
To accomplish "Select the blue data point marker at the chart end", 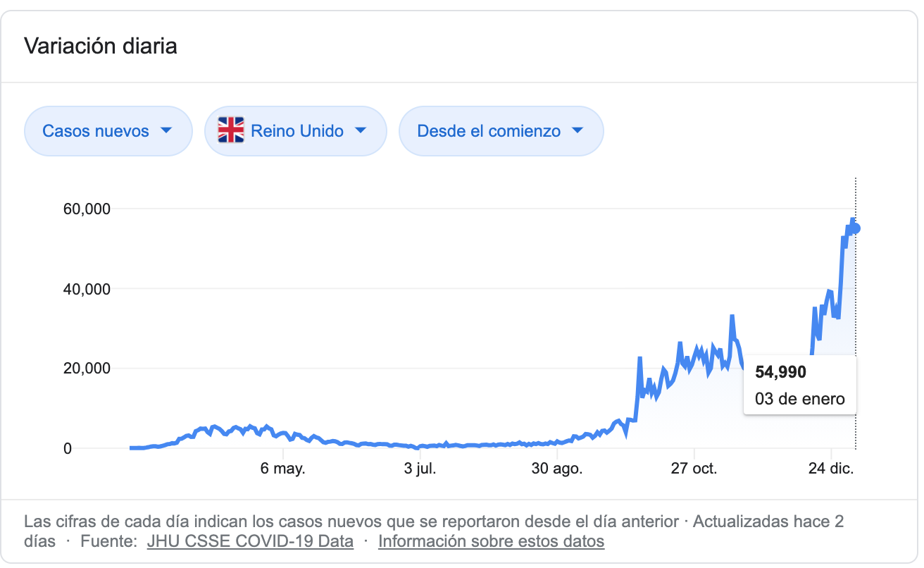I will pos(856,228).
